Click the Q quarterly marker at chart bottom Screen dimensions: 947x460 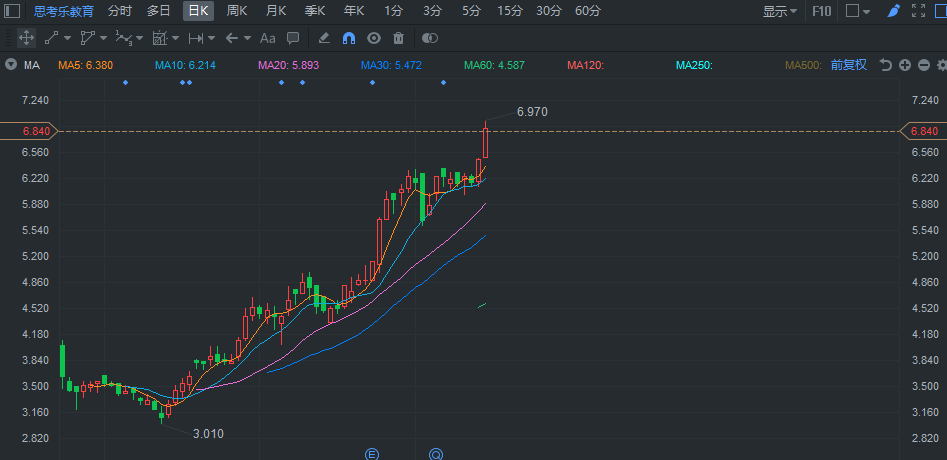436,454
